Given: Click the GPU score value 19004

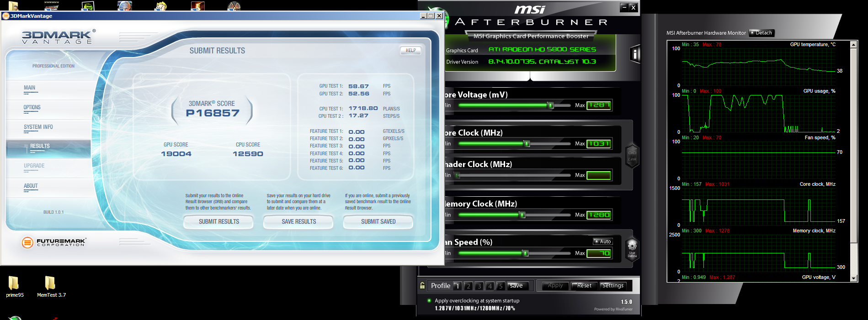Looking at the screenshot, I should coord(176,154).
